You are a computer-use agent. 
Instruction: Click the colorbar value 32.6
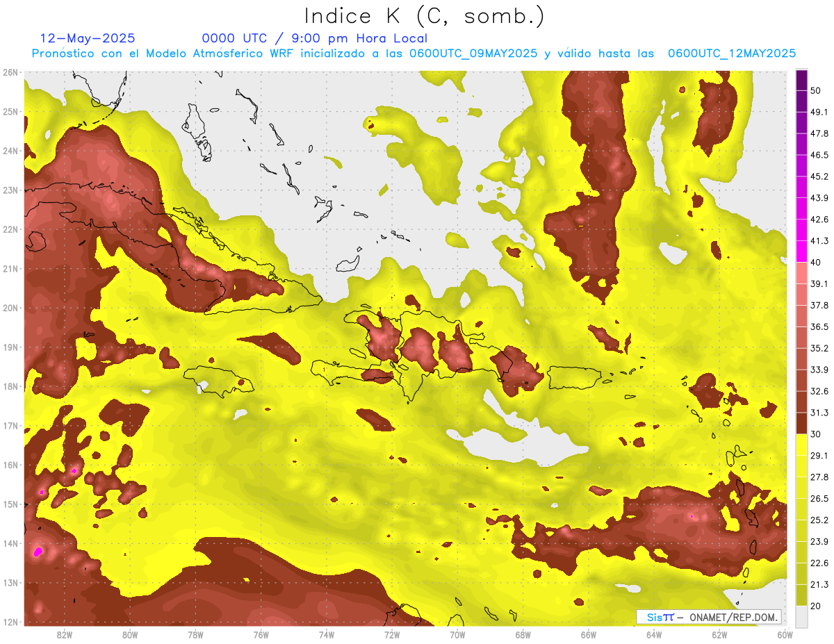820,391
